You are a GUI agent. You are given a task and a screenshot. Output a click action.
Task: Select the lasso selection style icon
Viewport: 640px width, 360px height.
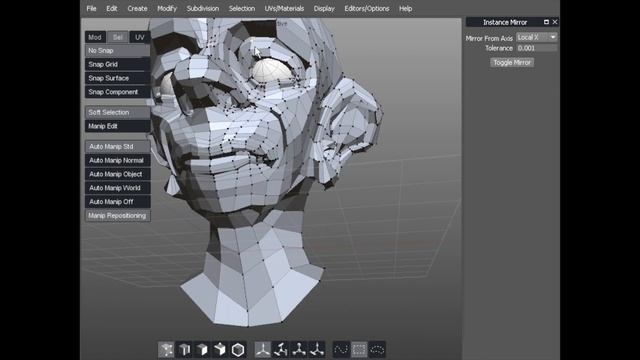pyautogui.click(x=377, y=350)
